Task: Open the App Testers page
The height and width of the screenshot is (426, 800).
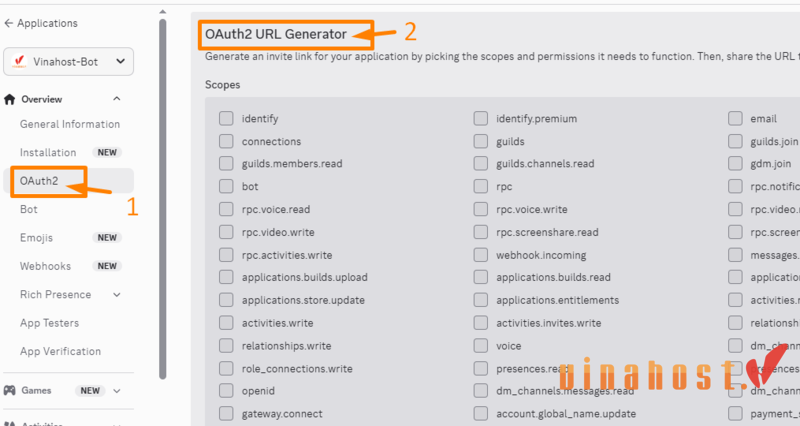Action: click(x=49, y=323)
